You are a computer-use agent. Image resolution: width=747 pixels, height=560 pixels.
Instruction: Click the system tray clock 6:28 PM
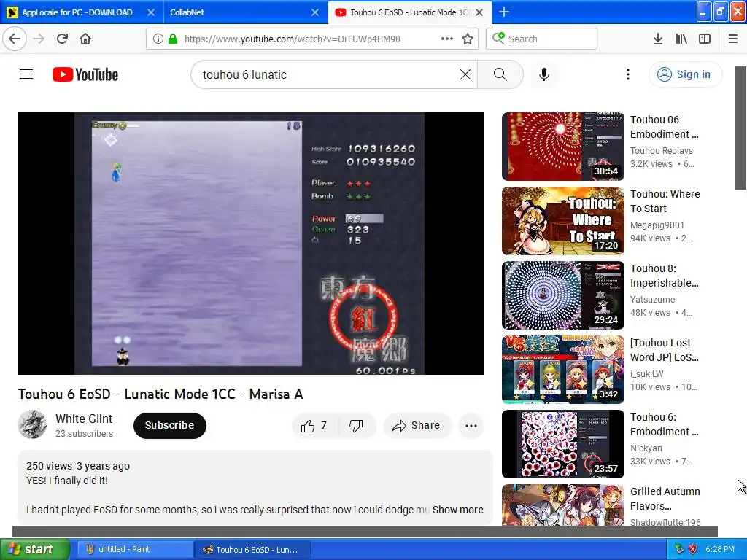point(720,549)
